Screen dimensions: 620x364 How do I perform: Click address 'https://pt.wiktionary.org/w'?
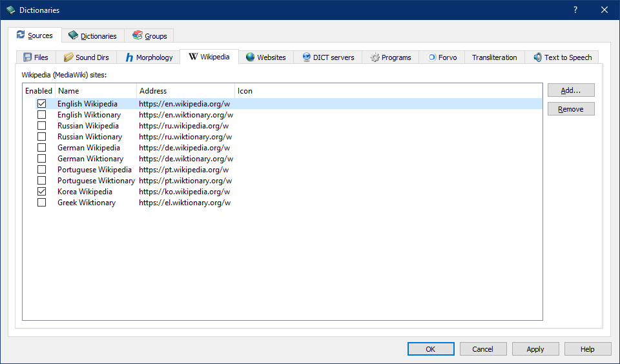point(185,181)
